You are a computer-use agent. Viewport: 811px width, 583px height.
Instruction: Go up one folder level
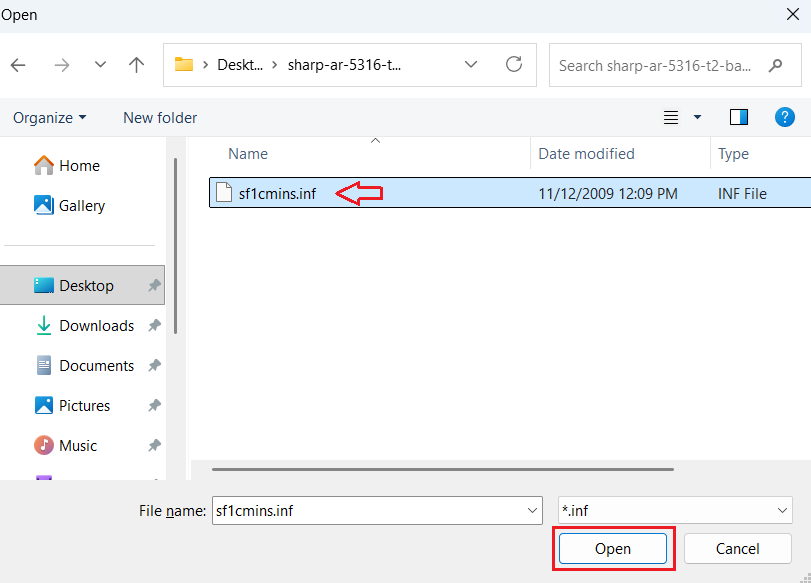[x=136, y=65]
